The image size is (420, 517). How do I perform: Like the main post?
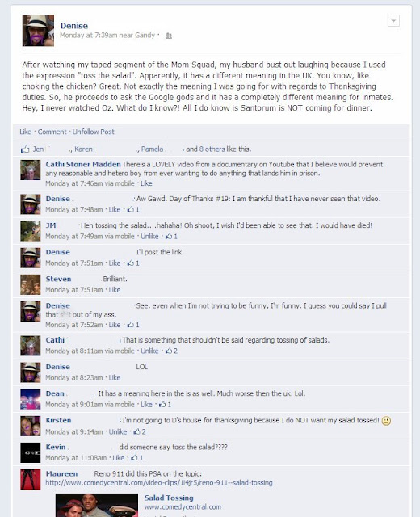(x=25, y=132)
